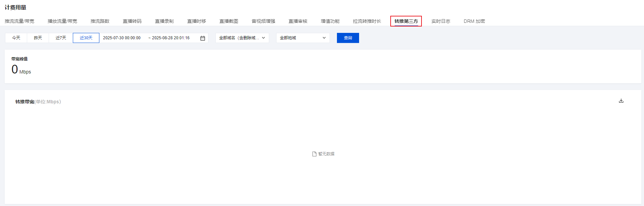This screenshot has width=644, height=206.
Task: Select the 直播截图 tab
Action: coord(229,21)
